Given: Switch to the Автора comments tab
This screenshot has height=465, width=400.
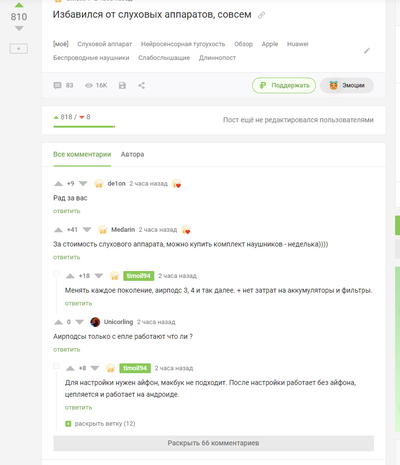Looking at the screenshot, I should (132, 154).
